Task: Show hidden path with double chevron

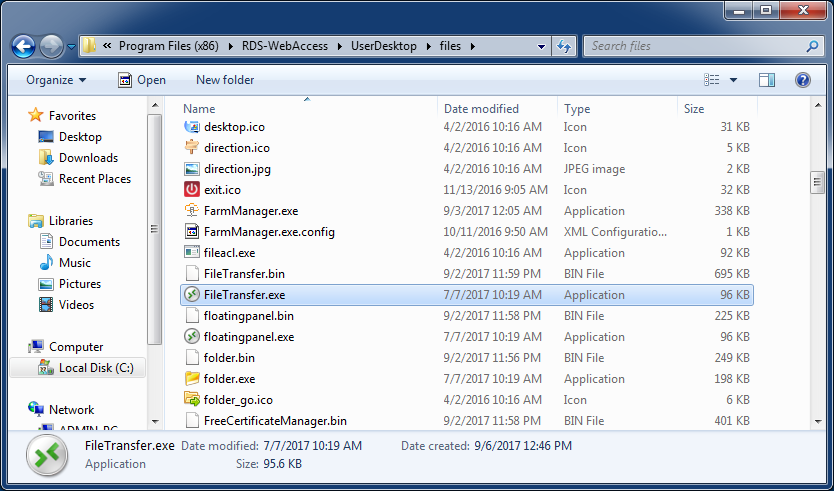Action: (107, 46)
